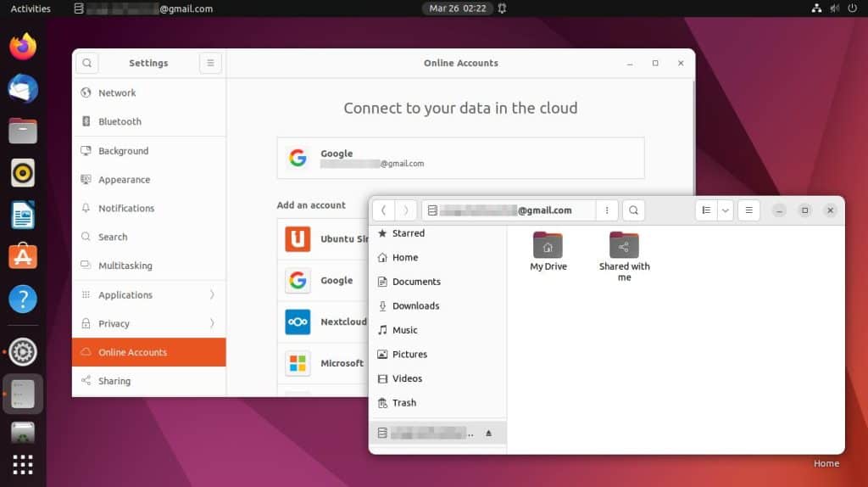Open the My Drive folder
The height and width of the screenshot is (487, 868).
point(548,251)
